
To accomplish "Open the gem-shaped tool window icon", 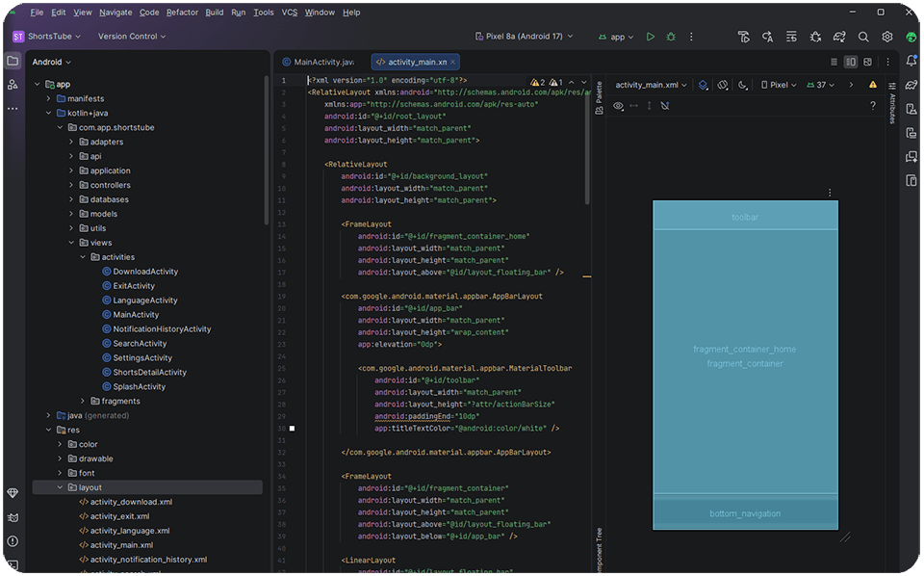I will 13,493.
